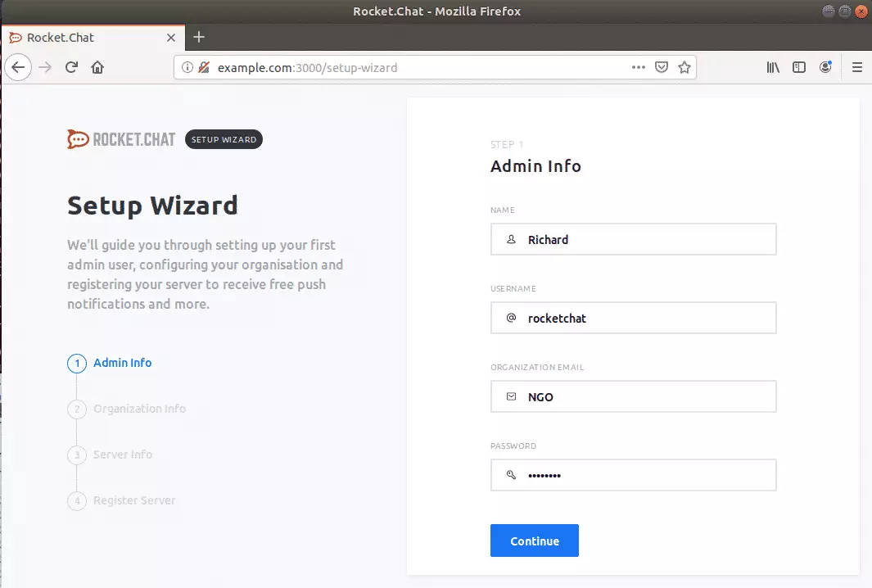Toggle the browser sidebar view
This screenshot has height=588, width=872.
pos(799,67)
